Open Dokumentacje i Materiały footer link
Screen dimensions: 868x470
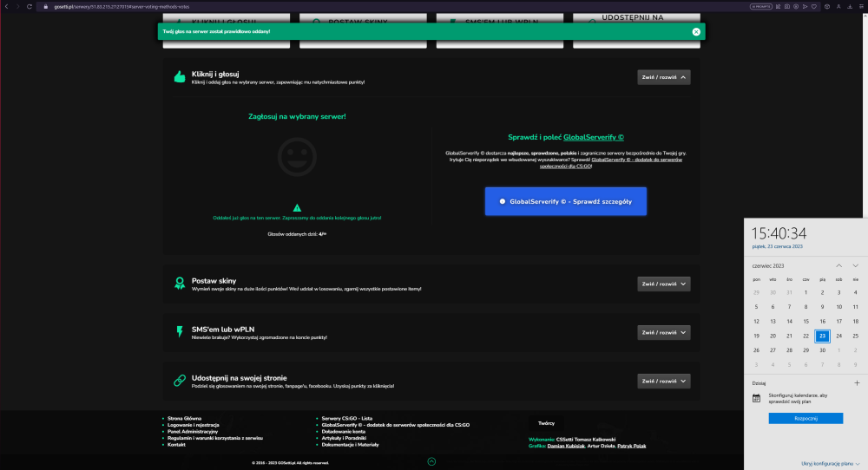click(x=351, y=445)
